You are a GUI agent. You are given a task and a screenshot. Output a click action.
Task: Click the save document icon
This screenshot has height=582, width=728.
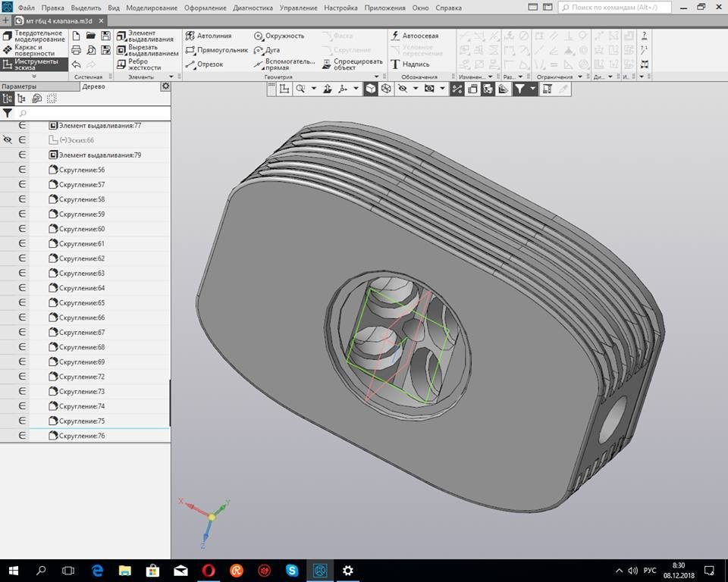point(105,36)
